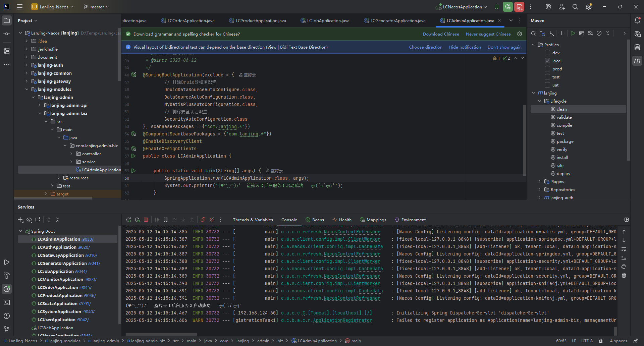The width and height of the screenshot is (644, 346).
Task: Switch to the LCJobApplication.java tab
Action: coord(325,20)
